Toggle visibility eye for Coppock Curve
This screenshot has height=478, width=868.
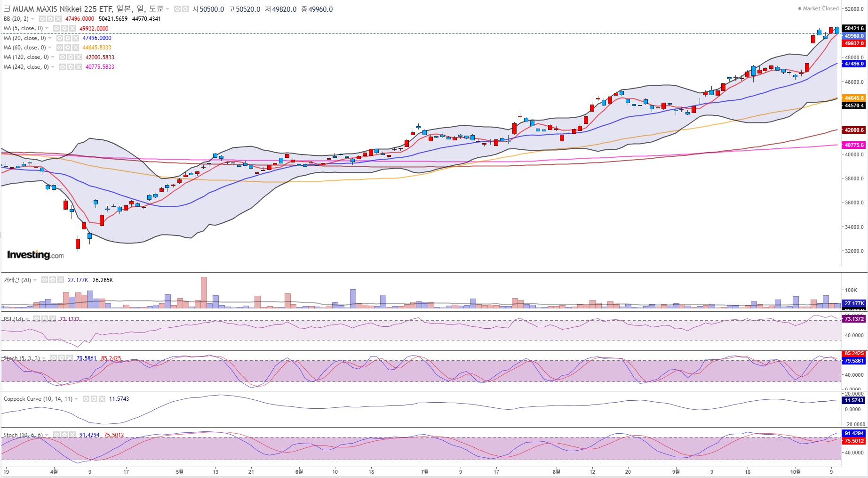point(86,399)
